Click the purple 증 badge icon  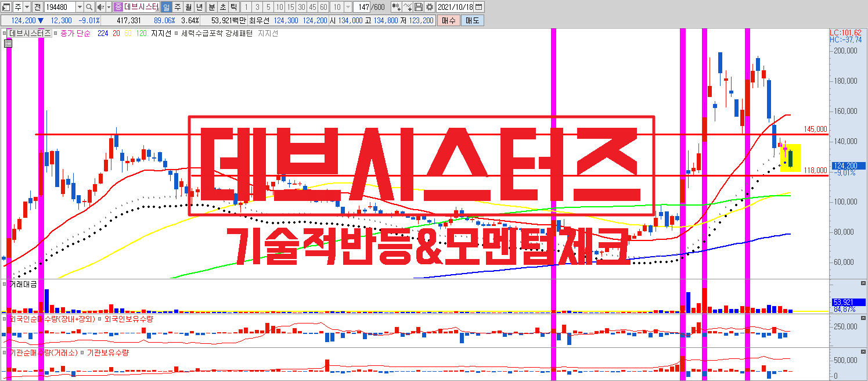coord(118,7)
